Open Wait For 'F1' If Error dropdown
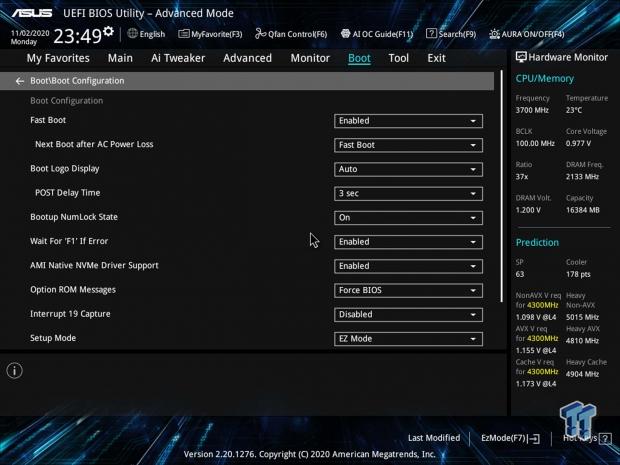This screenshot has height=465, width=620. click(x=408, y=242)
